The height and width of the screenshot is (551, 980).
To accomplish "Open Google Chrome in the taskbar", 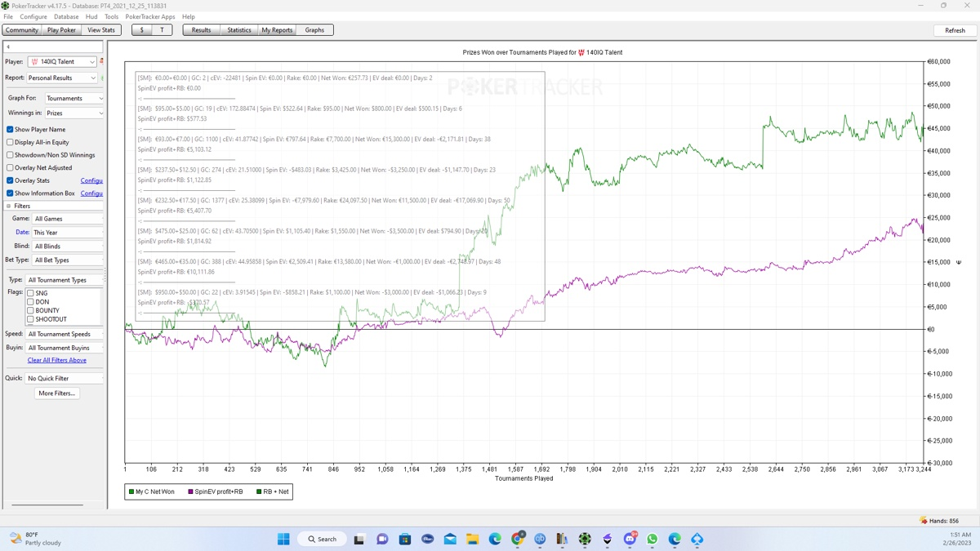I will [518, 539].
